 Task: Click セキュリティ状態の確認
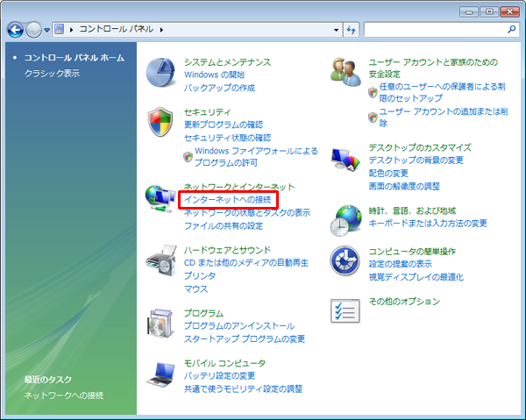tap(227, 138)
